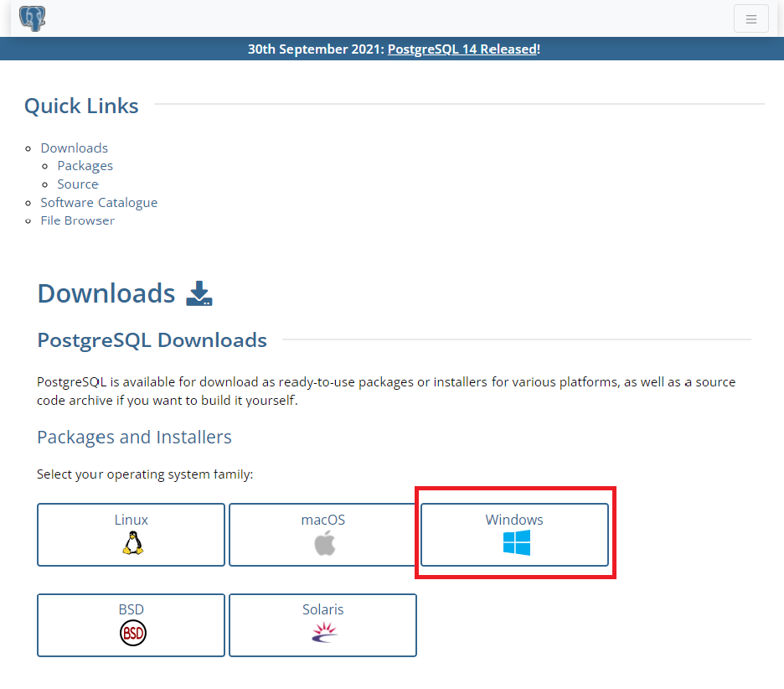Viewport: 784px width, 689px height.
Task: Select the macOS operating system button
Action: [x=323, y=535]
